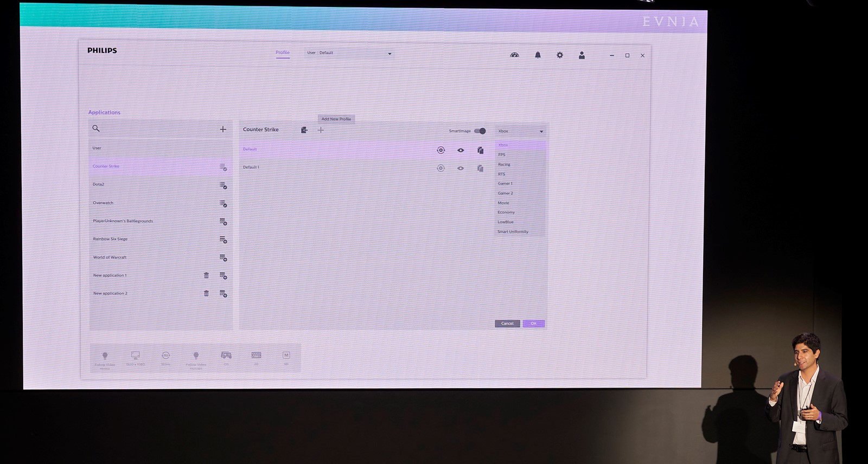Open the Xbox SmartImage mode dropdown
This screenshot has width=868, height=464.
(x=520, y=131)
